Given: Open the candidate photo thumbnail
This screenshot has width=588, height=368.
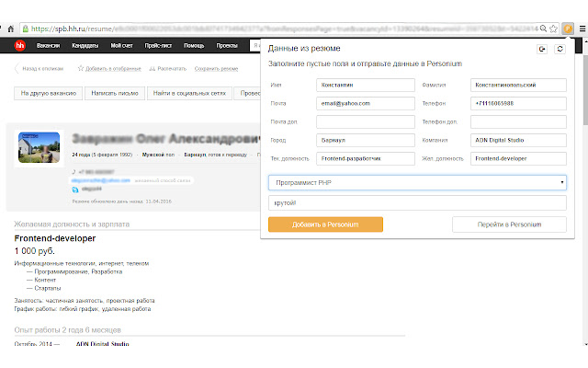Looking at the screenshot, I should click(39, 147).
